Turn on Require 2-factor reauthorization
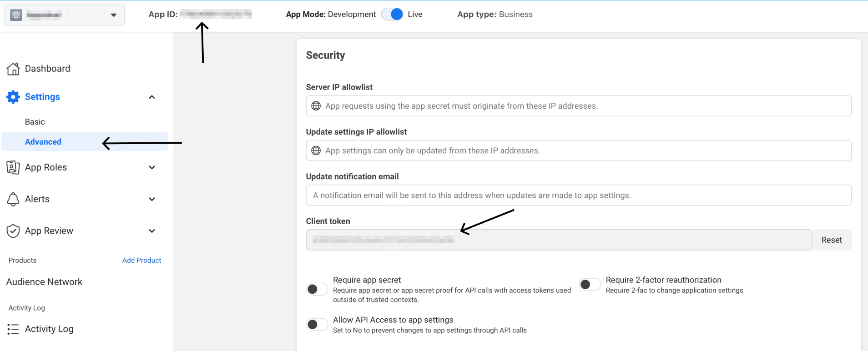This screenshot has height=351, width=868. coord(590,285)
